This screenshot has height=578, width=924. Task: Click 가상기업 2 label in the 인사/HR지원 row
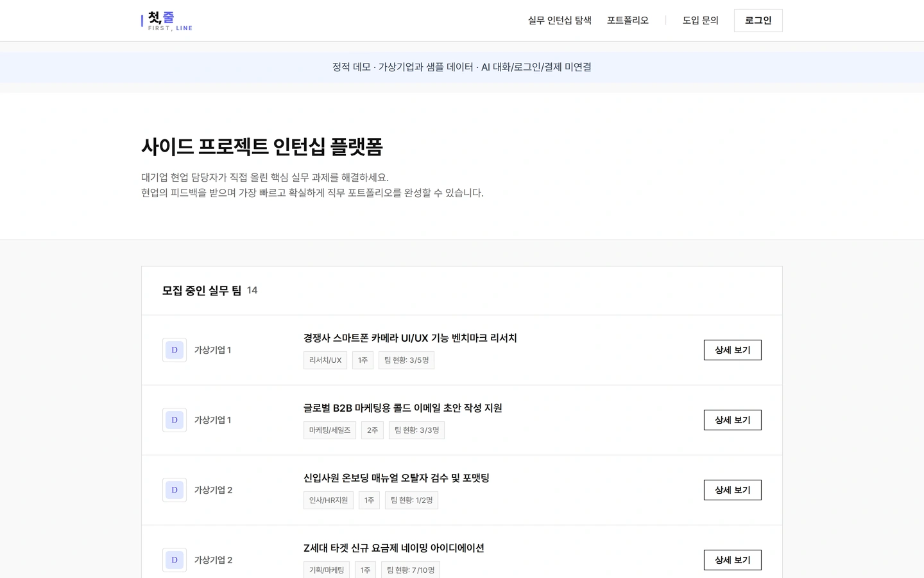pyautogui.click(x=213, y=490)
